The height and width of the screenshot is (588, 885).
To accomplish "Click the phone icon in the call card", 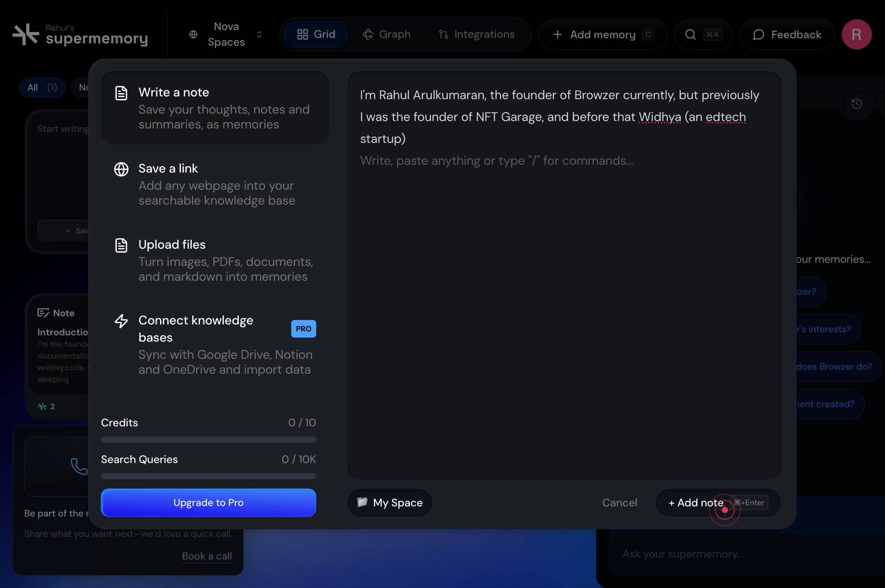I will point(79,466).
